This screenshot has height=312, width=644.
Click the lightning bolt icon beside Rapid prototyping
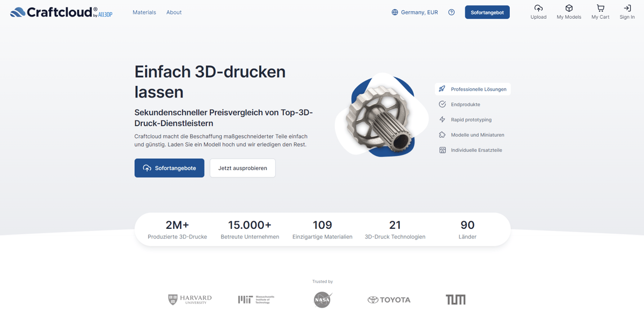click(x=442, y=120)
